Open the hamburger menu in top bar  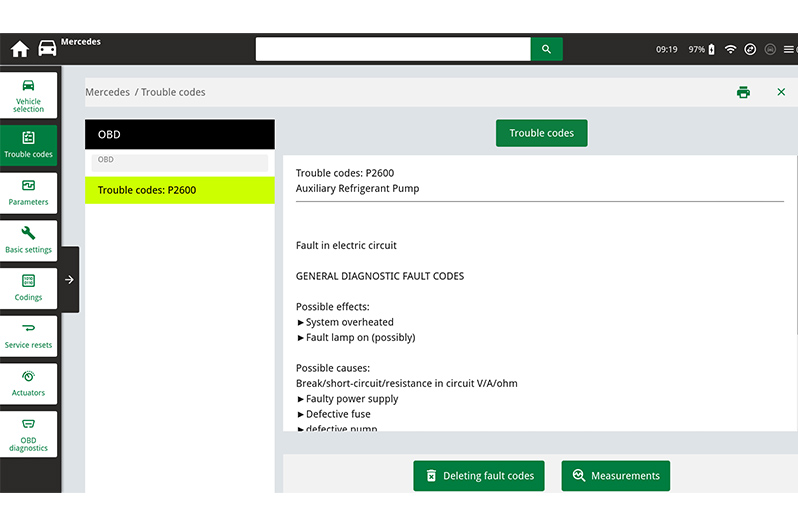point(787,49)
